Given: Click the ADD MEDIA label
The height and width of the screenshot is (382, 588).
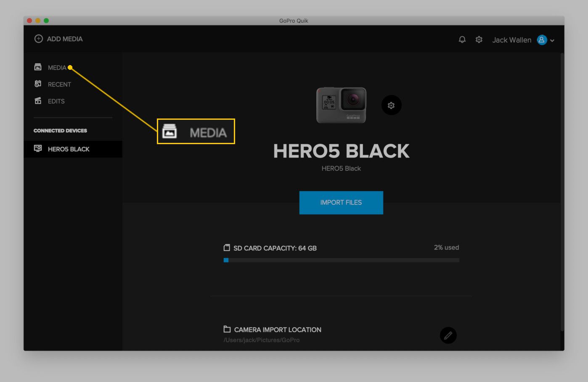Looking at the screenshot, I should click(65, 39).
